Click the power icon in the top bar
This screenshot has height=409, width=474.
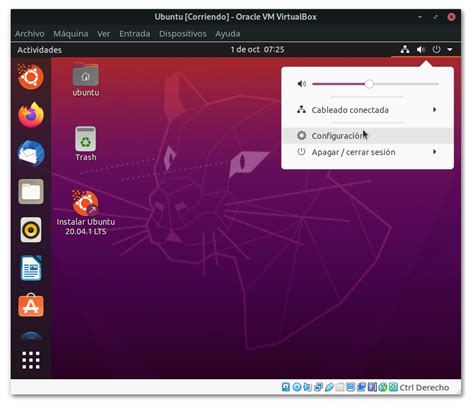436,50
